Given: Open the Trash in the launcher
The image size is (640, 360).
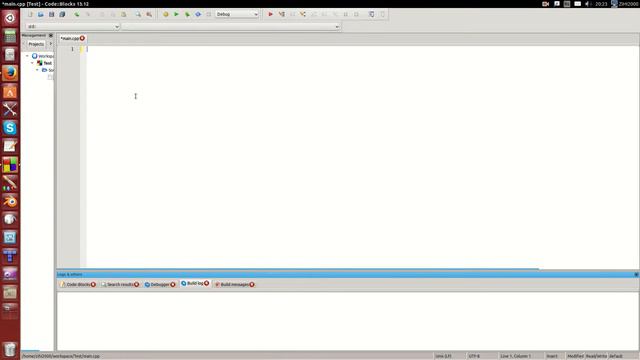Looking at the screenshot, I should coord(10,349).
